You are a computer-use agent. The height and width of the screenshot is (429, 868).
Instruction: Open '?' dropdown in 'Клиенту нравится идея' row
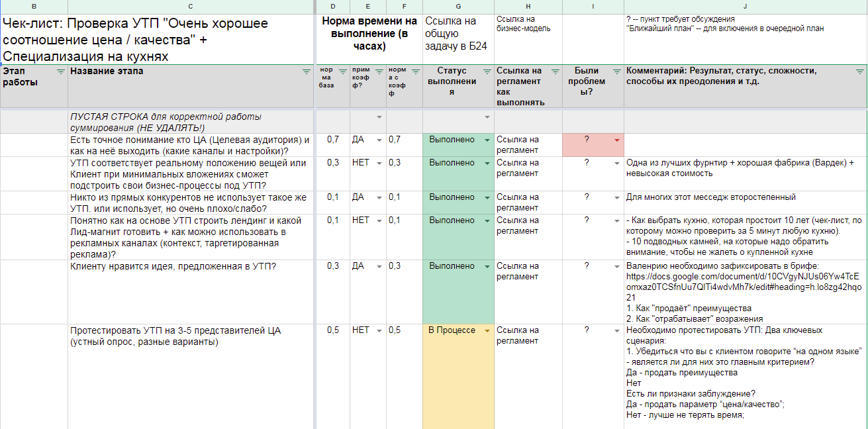click(617, 267)
